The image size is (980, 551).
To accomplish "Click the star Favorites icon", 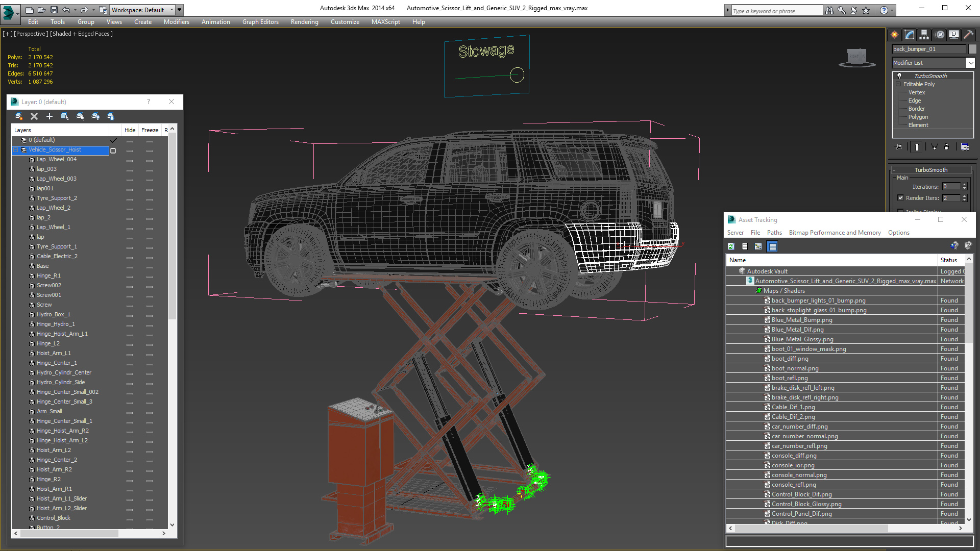I will tap(866, 10).
